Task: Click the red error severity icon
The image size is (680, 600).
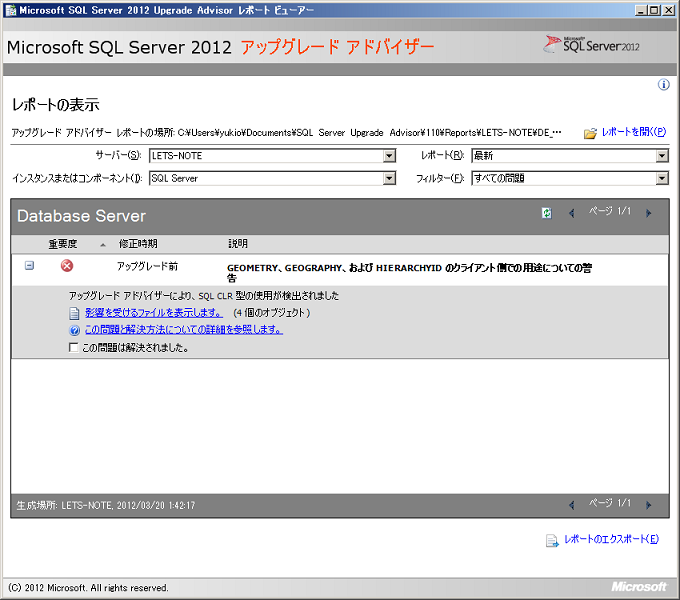Action: (x=67, y=266)
